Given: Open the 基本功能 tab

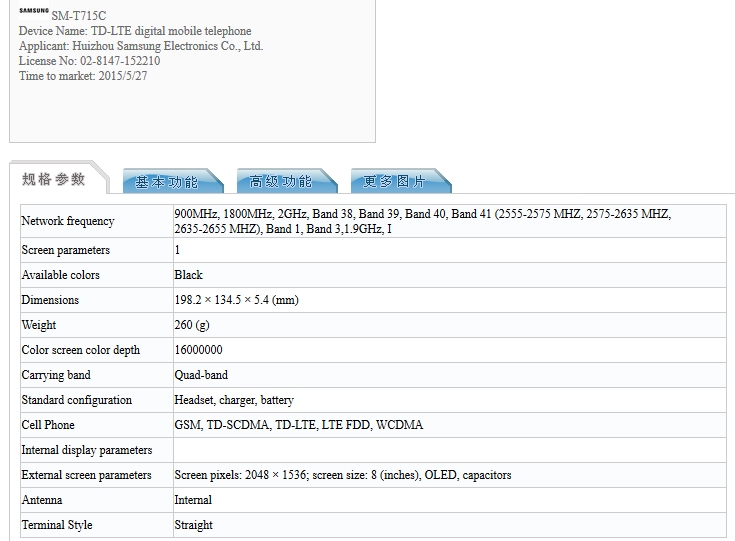Looking at the screenshot, I should click(x=167, y=182).
